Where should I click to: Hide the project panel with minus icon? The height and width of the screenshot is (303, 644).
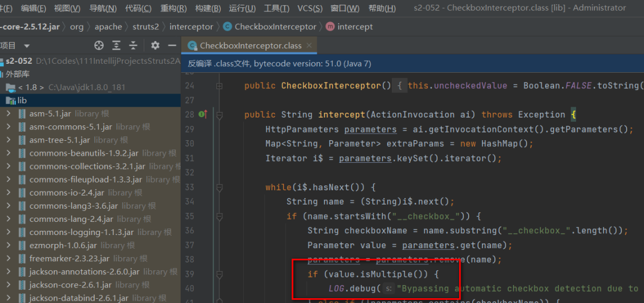(172, 45)
